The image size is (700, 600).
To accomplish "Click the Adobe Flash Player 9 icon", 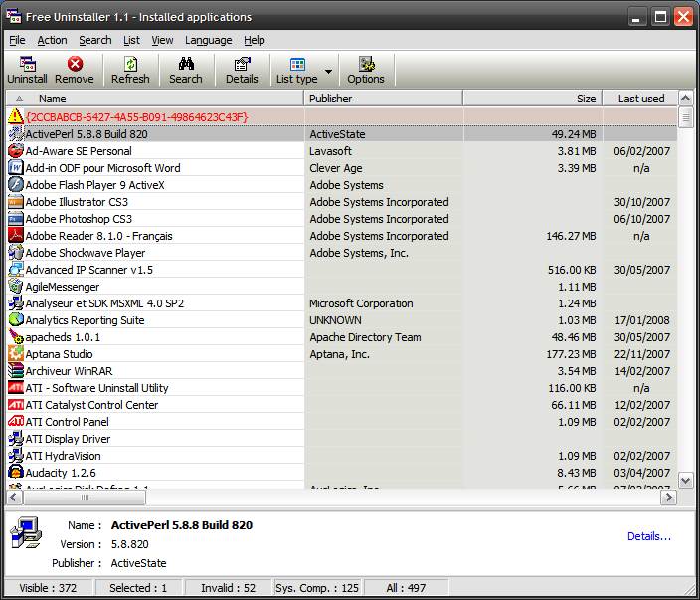I will [16, 184].
